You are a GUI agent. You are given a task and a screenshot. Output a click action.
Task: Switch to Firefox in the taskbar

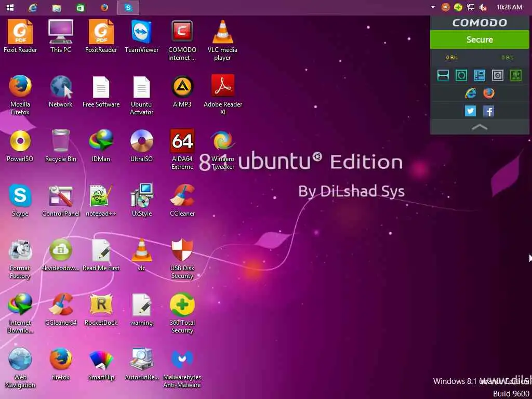pyautogui.click(x=104, y=7)
